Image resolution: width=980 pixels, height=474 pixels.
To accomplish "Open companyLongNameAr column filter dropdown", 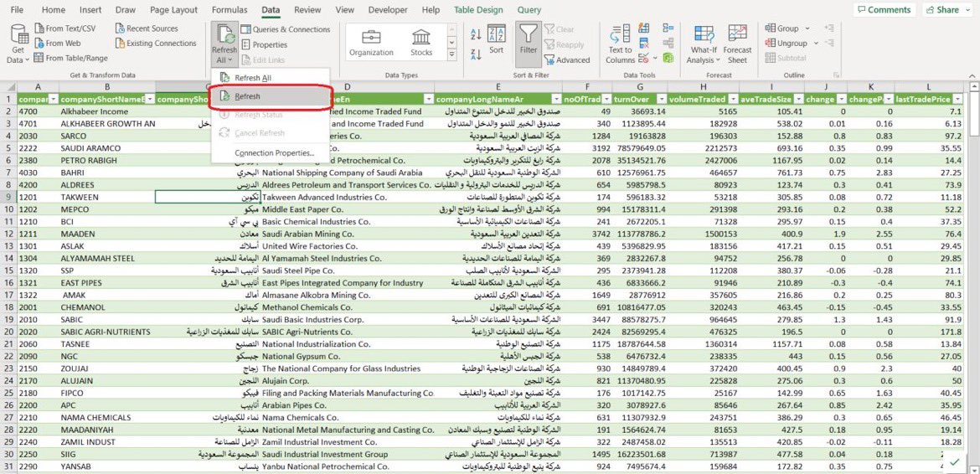I will pos(555,100).
